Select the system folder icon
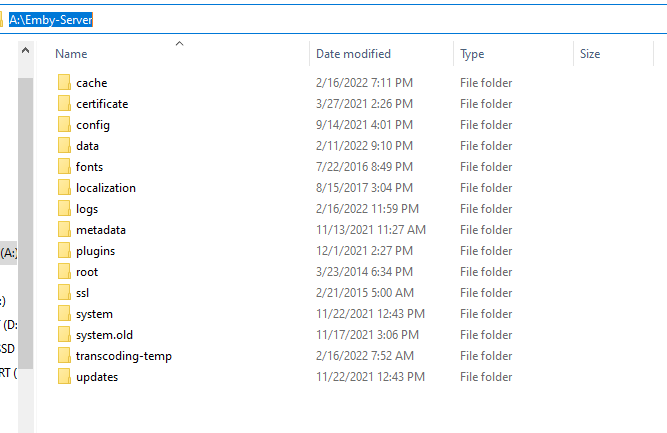The height and width of the screenshot is (433, 667). pyautogui.click(x=64, y=313)
